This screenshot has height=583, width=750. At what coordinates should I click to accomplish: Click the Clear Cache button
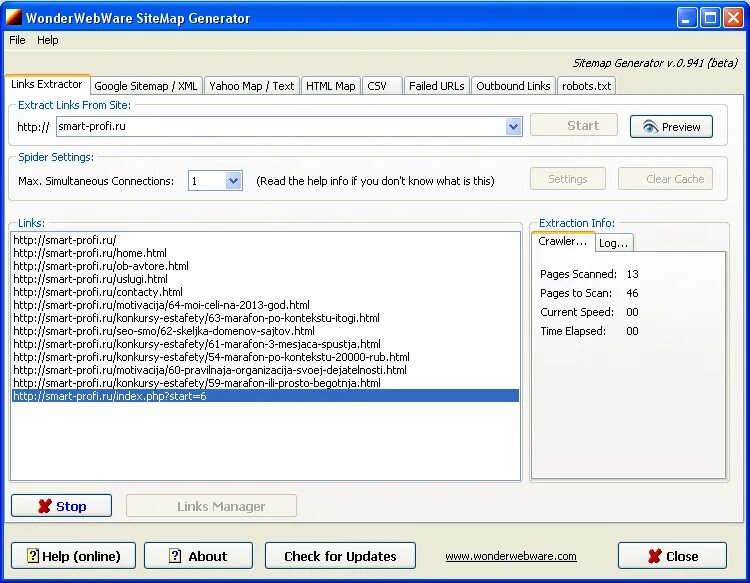coord(665,179)
